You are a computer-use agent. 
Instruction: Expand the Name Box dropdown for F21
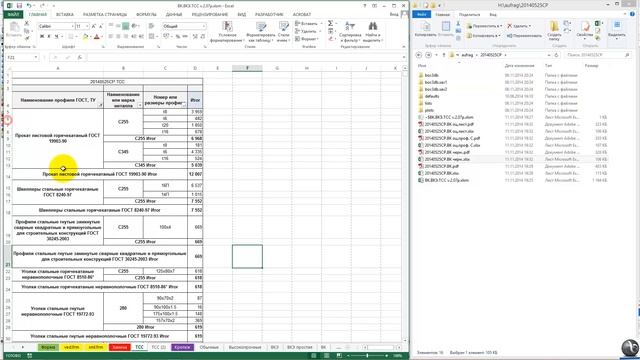point(36,58)
